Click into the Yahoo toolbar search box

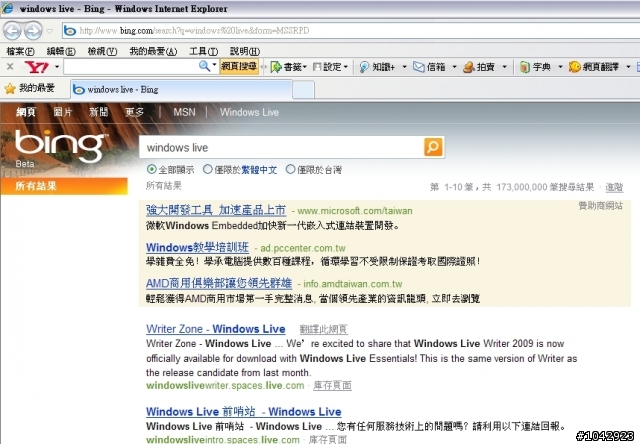(x=131, y=67)
